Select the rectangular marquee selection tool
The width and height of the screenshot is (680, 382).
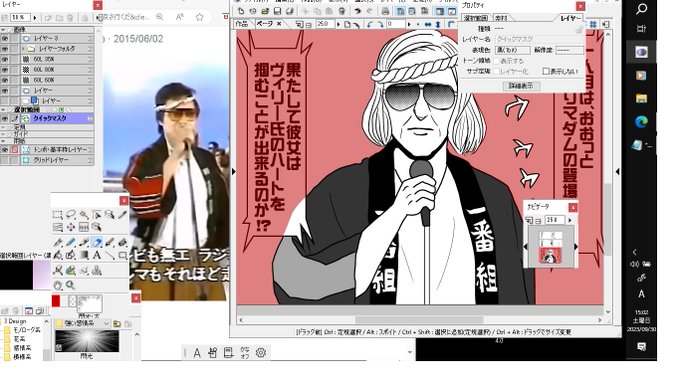(x=57, y=215)
